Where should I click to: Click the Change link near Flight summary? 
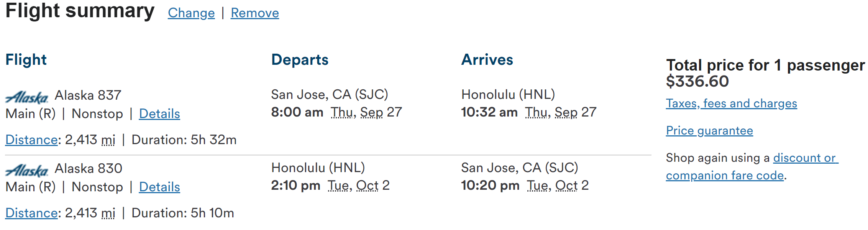click(191, 13)
